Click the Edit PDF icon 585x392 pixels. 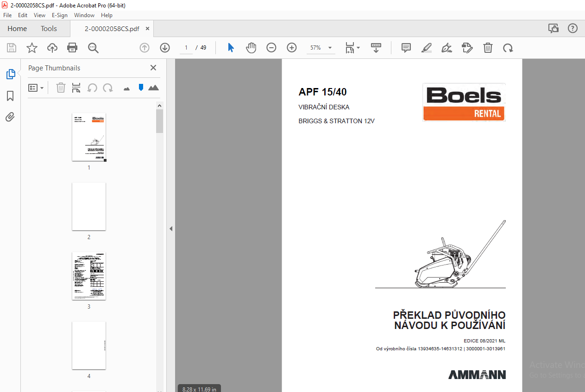coord(467,48)
